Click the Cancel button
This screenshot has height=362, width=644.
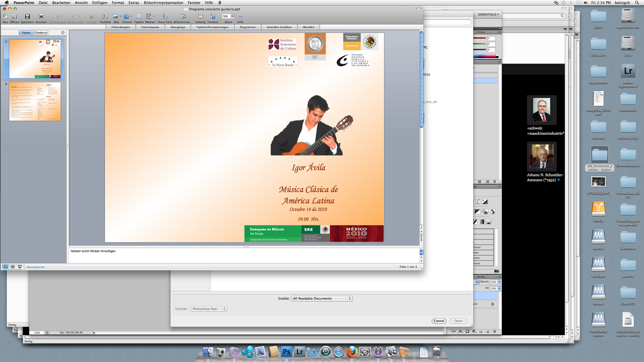pos(439,321)
